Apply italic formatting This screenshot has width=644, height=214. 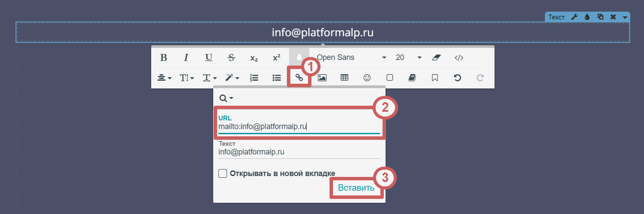[x=186, y=58]
